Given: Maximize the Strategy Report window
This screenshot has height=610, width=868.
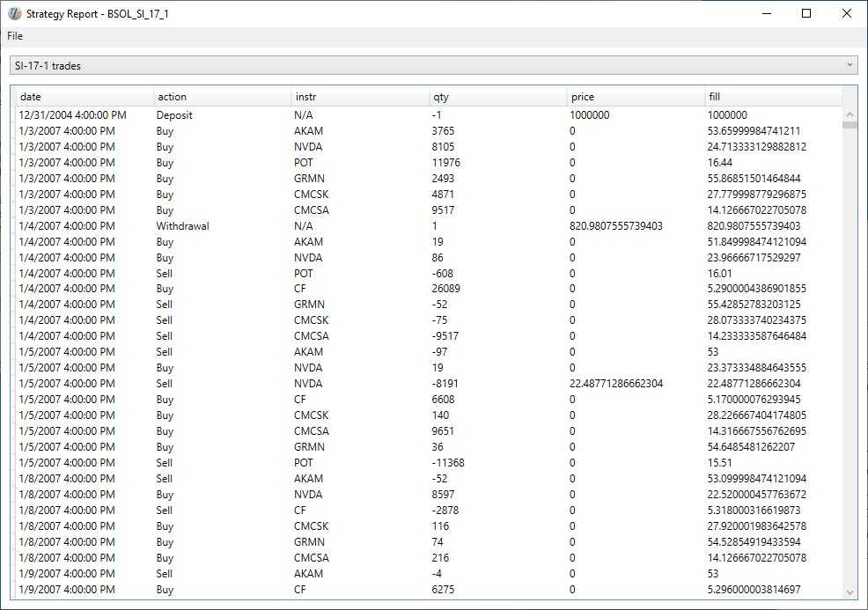Looking at the screenshot, I should point(806,14).
